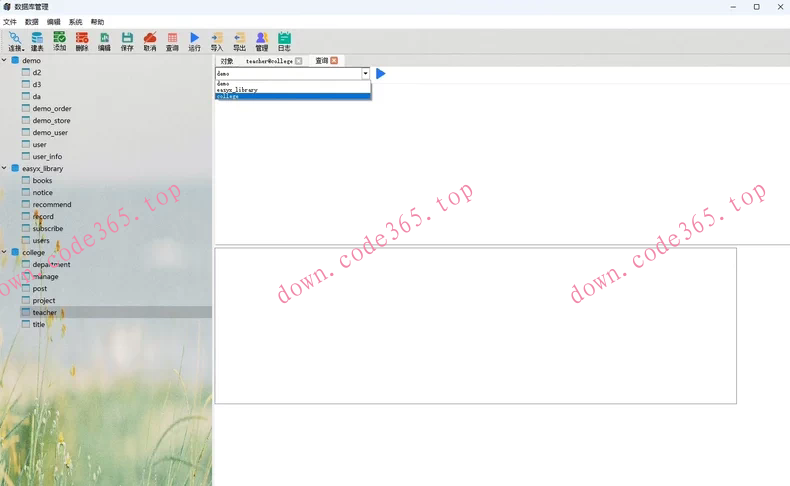Click the 运行 (run) toolbar icon

pos(194,41)
